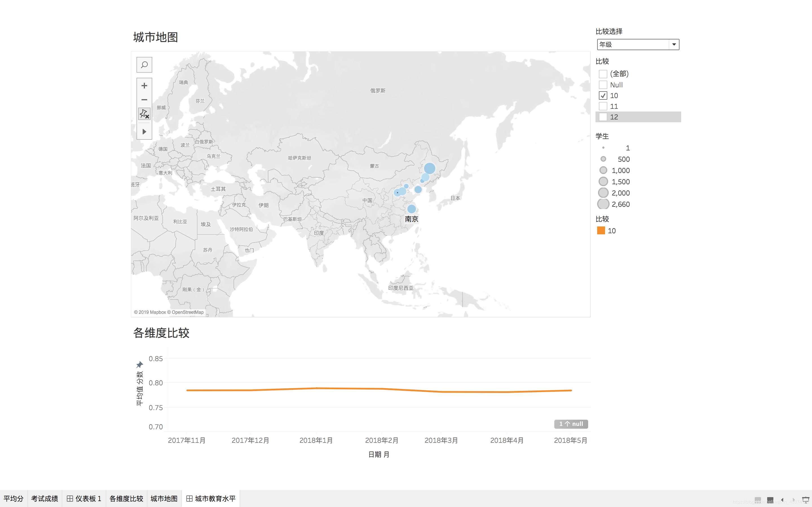Click dashboard grid icon on 仪表板 1 tab
The height and width of the screenshot is (507, 812).
coord(70,499)
